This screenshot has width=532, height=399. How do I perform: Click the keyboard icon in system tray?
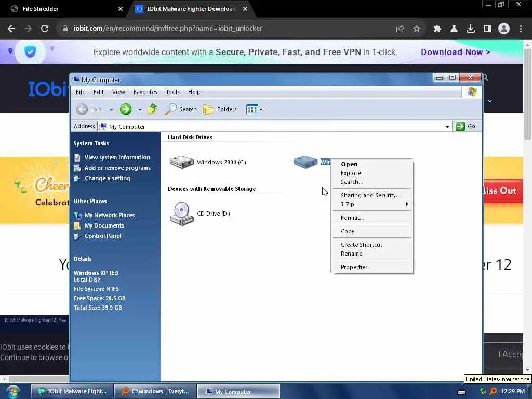[461, 392]
